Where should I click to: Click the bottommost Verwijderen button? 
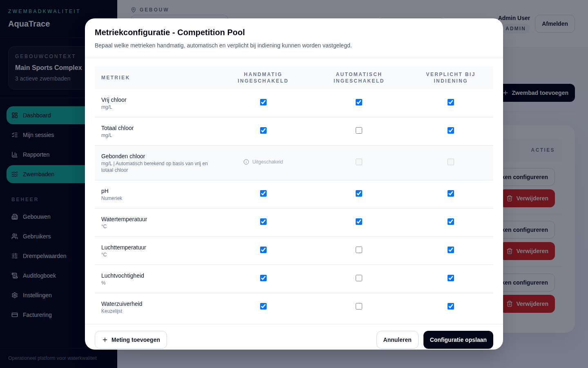click(528, 304)
